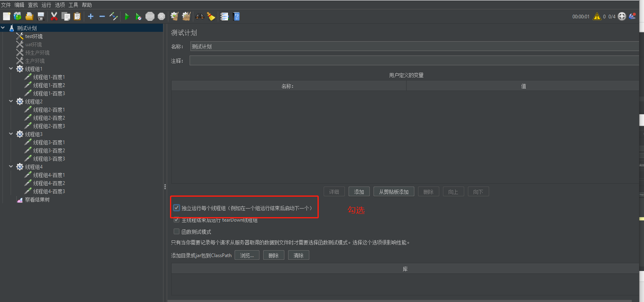Click the 浏览... button for ClassPath
Screen dimensions: 644x302
click(247, 255)
